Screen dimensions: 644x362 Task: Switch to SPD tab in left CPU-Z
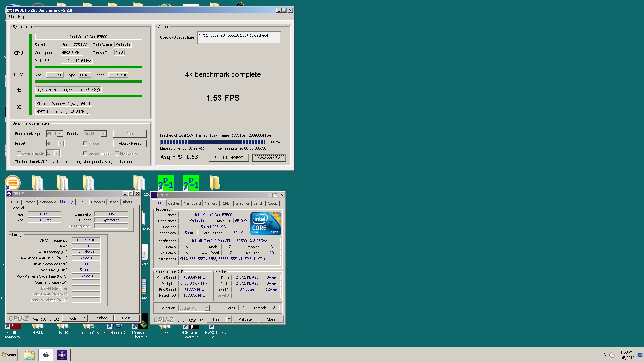(x=82, y=202)
